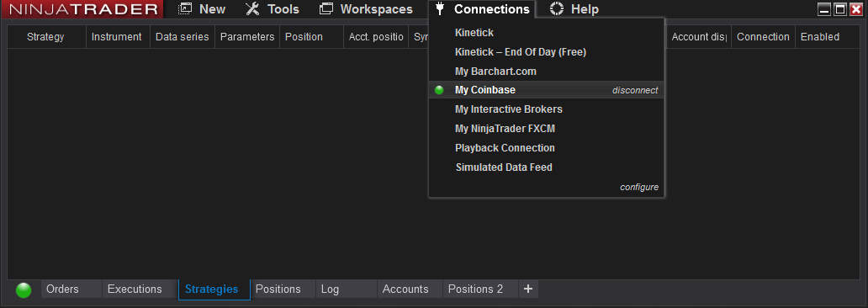The width and height of the screenshot is (868, 308).
Task: Click the Connection column header
Action: (x=764, y=36)
